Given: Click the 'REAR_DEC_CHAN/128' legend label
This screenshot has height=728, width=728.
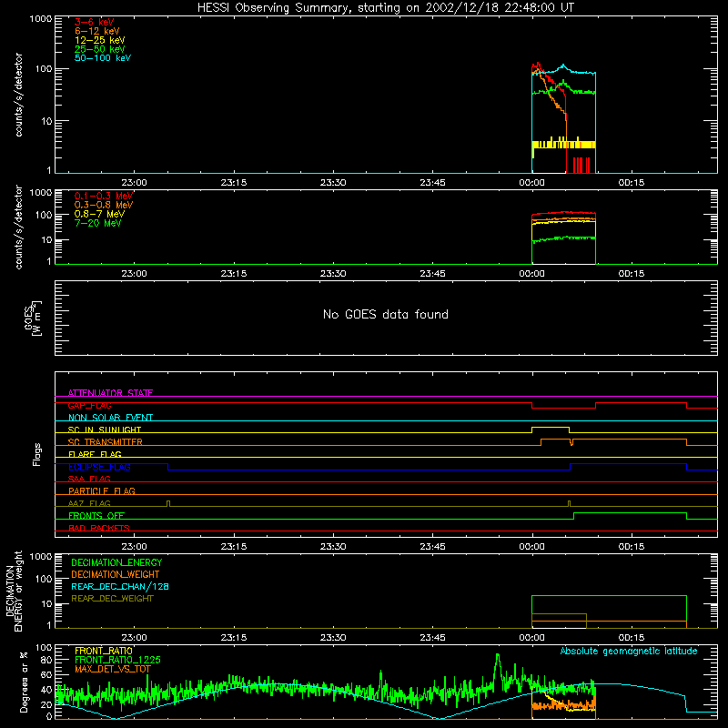Looking at the screenshot, I should pos(120,586).
